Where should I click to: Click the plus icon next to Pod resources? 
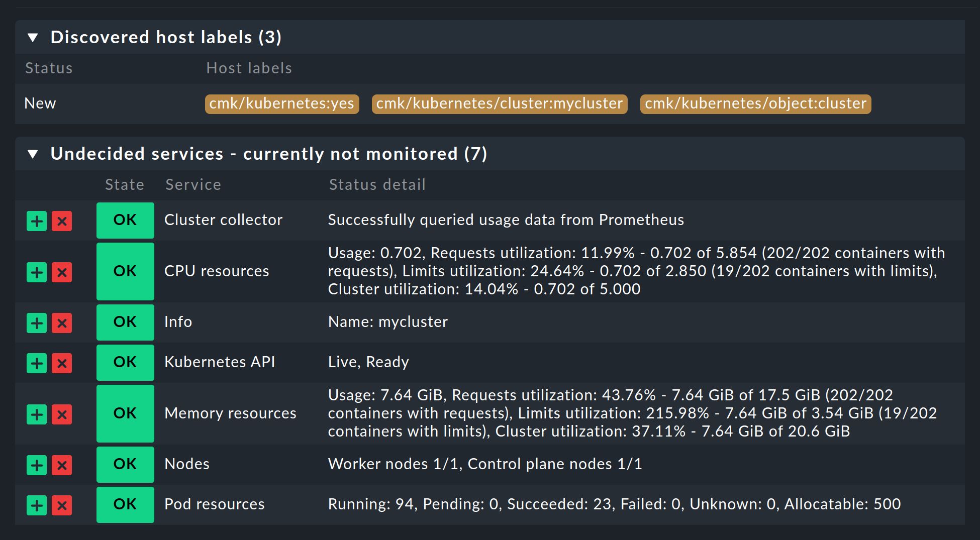(37, 505)
